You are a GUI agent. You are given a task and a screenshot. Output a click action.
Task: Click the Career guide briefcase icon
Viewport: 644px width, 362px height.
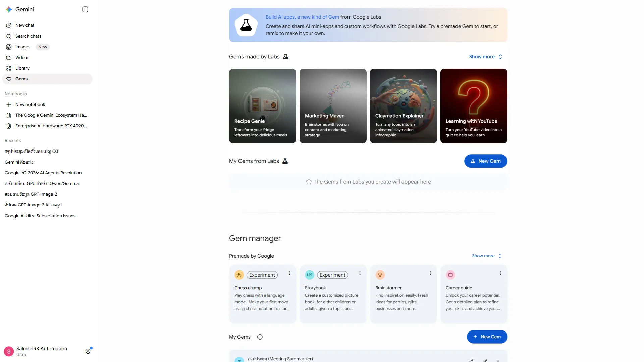tap(450, 275)
